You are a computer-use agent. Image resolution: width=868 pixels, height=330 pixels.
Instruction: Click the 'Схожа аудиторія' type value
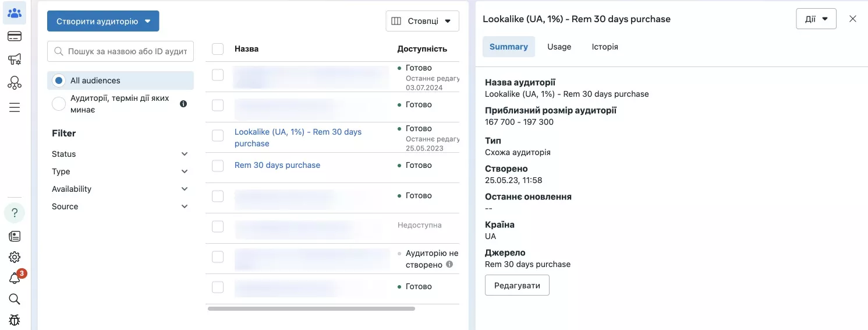click(x=518, y=152)
